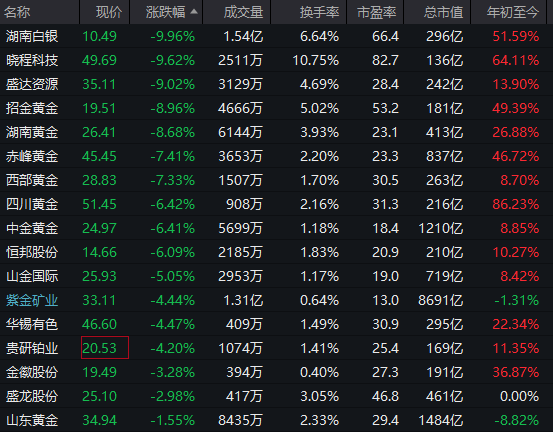The image size is (553, 432).
Task: Click market cap 1210亿 for 中金黄金
Action: 440,228
